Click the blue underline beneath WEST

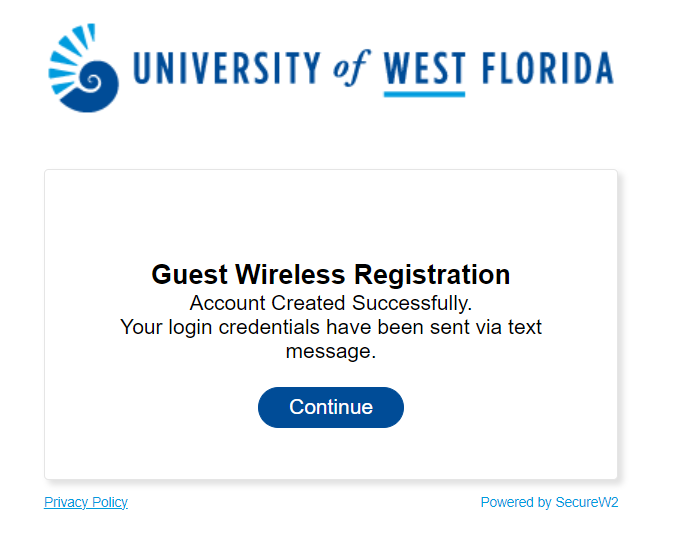424,94
